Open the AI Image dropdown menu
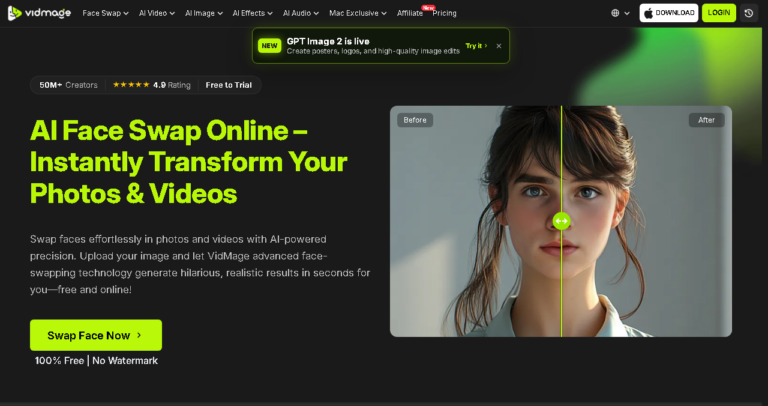 click(x=204, y=13)
